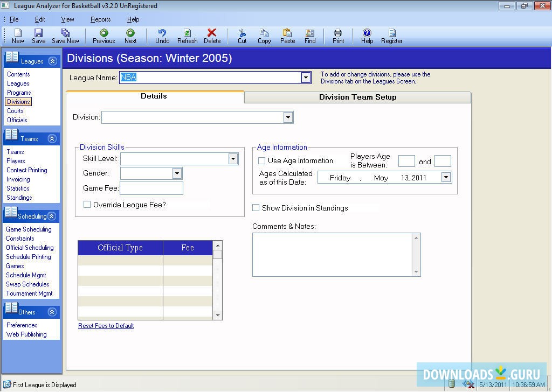Click the Save toolbar icon
The width and height of the screenshot is (552, 392).
coord(38,33)
